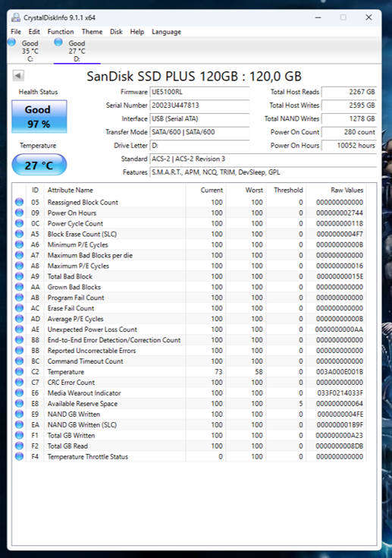
Task: Open the Edit menu
Action: coord(34,32)
